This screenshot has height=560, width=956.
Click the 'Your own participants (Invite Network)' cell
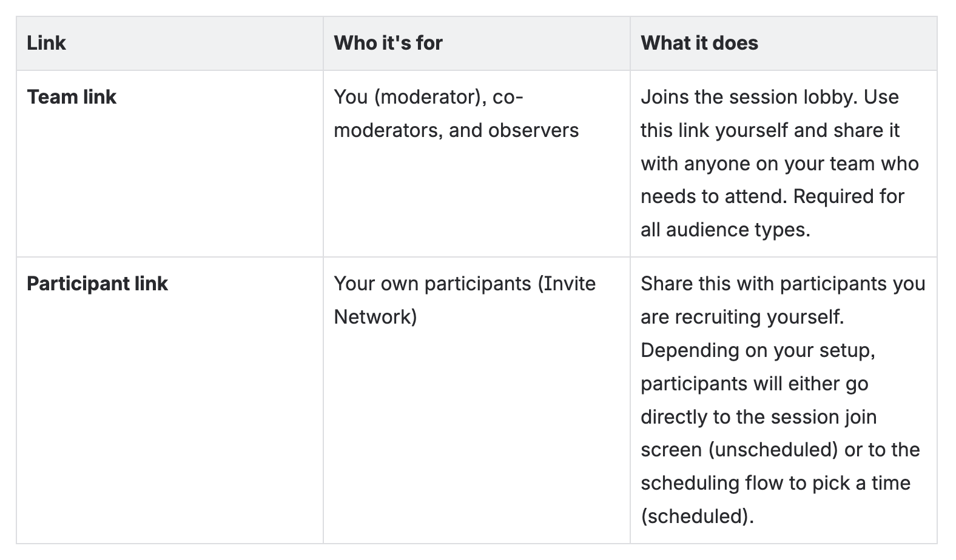coord(465,300)
